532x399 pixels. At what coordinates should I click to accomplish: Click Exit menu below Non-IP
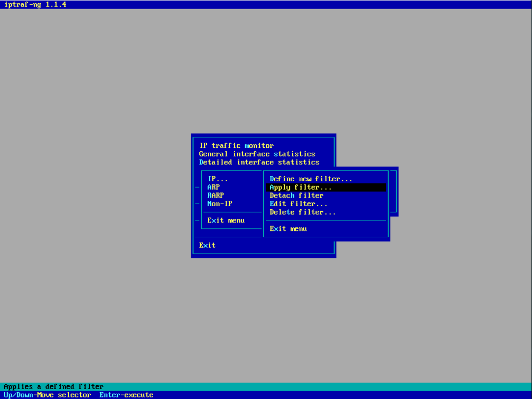(x=226, y=220)
